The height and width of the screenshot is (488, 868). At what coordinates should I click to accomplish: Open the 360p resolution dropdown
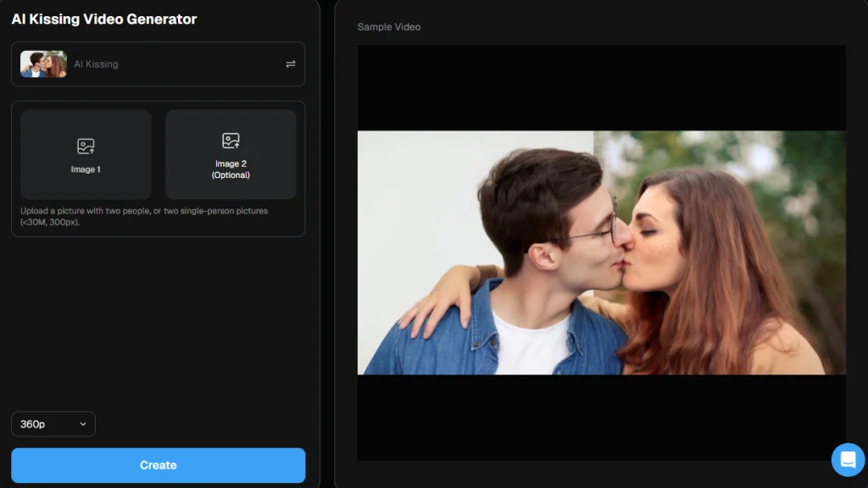click(53, 424)
